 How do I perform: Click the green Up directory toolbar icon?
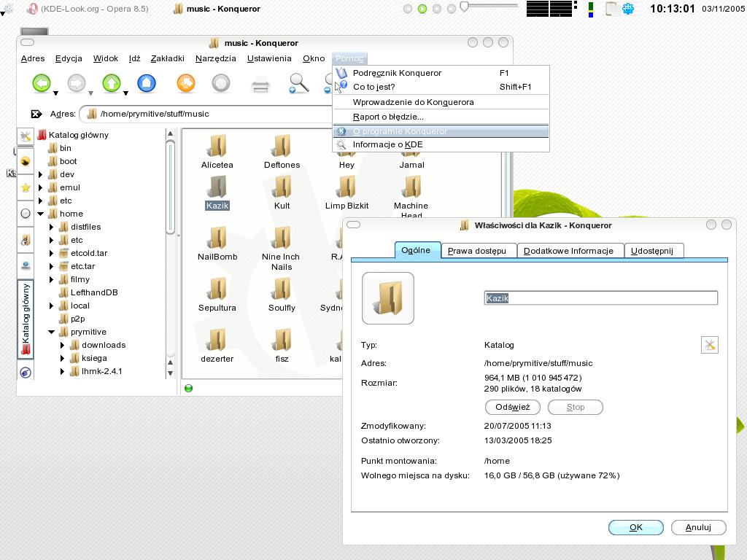pyautogui.click(x=112, y=83)
